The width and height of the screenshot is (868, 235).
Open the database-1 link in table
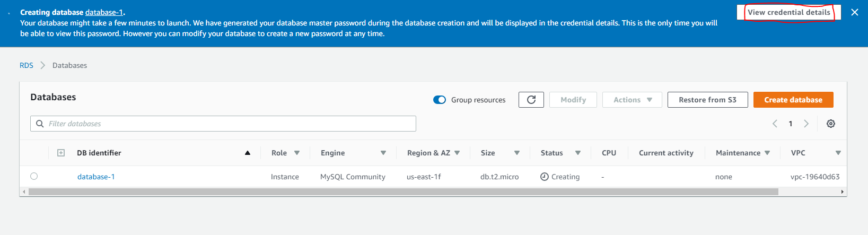pyautogui.click(x=96, y=177)
